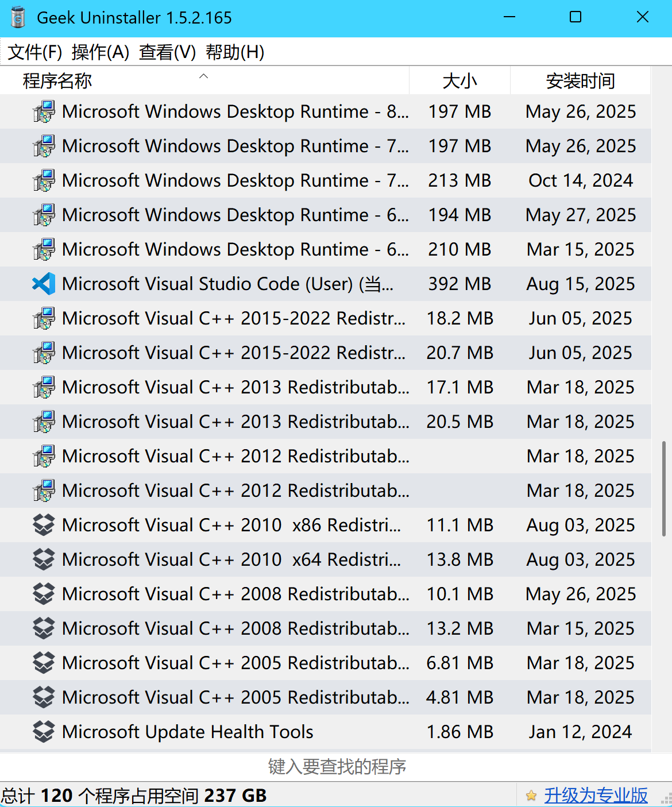This screenshot has width=672, height=807.
Task: Follow the 升级为专业版 upgrade link
Action: (596, 796)
